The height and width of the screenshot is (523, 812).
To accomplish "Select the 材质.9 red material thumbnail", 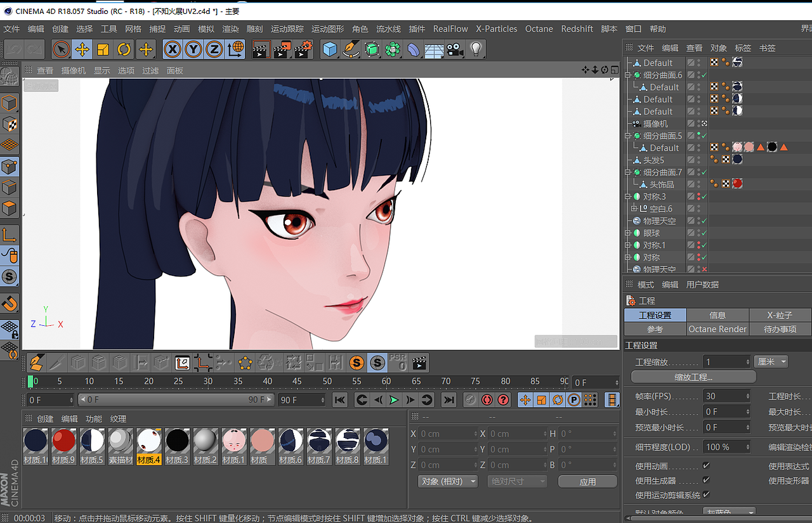I will (x=63, y=441).
